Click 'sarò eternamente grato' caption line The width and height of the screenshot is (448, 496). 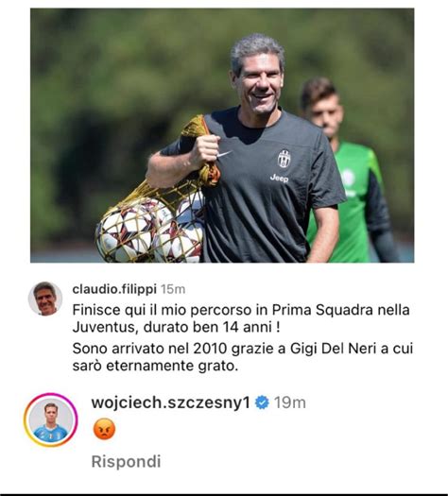[x=155, y=366]
